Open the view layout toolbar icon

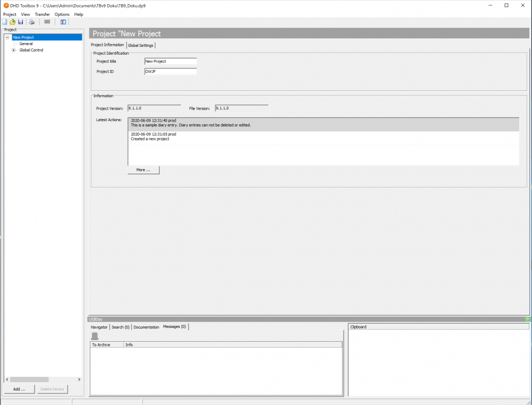[63, 22]
